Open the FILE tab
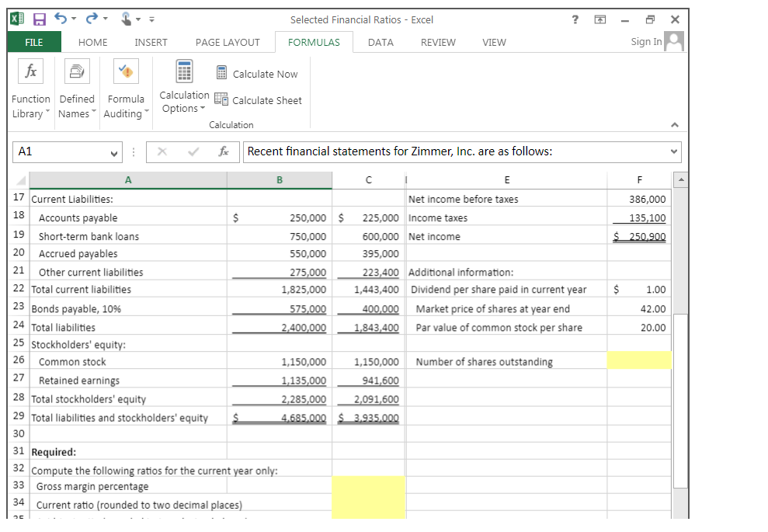The height and width of the screenshot is (532, 768). [x=34, y=42]
